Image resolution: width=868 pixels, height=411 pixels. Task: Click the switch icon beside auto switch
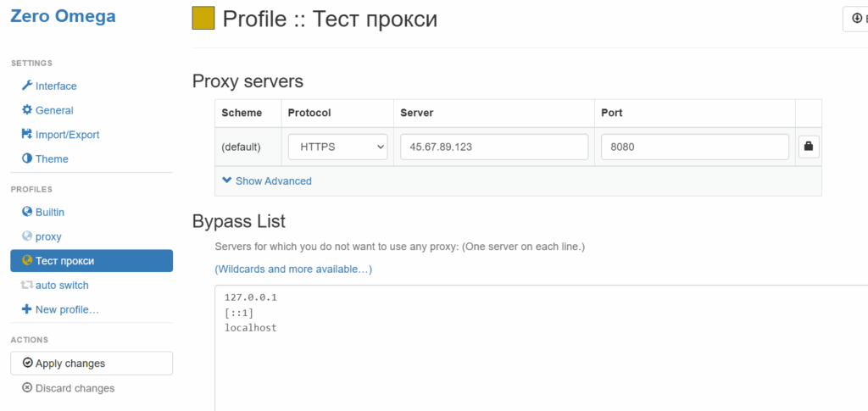click(x=27, y=286)
